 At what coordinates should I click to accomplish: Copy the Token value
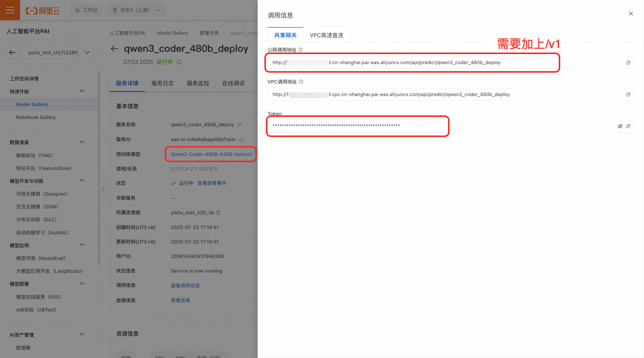point(628,126)
